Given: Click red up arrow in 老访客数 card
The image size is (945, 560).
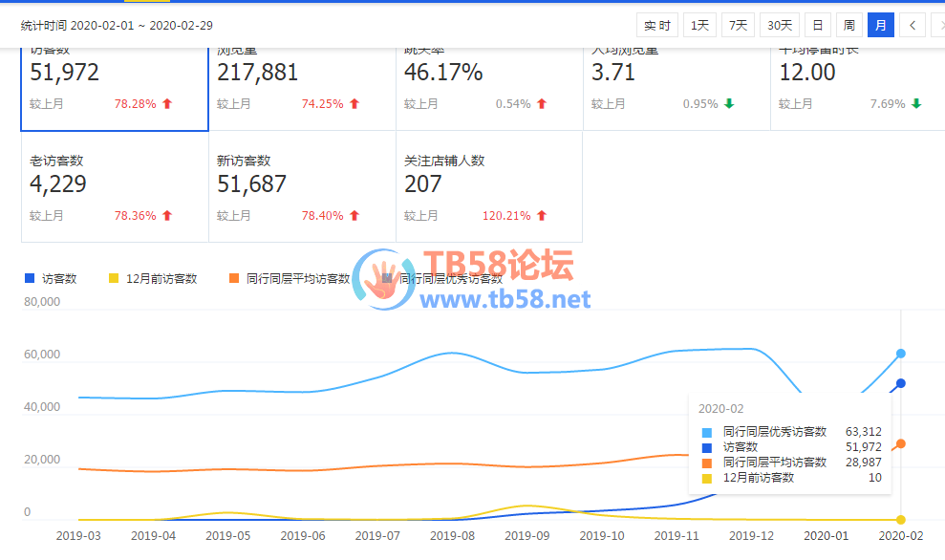Looking at the screenshot, I should 167,216.
